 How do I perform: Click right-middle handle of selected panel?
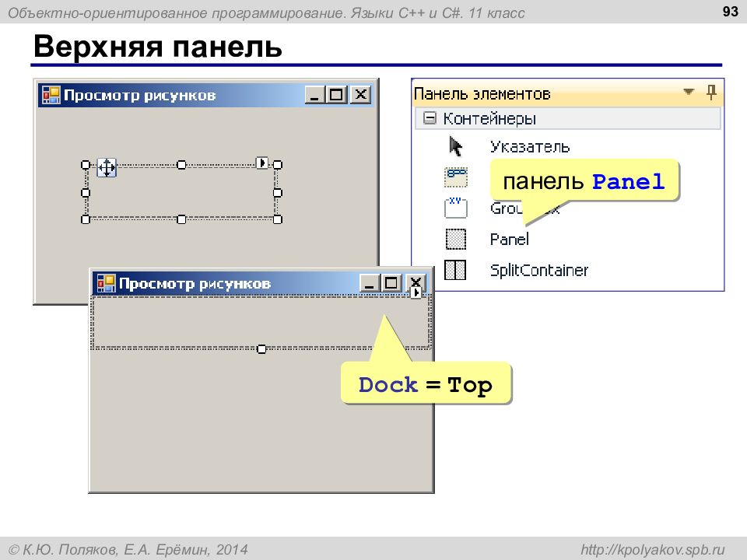[x=278, y=192]
